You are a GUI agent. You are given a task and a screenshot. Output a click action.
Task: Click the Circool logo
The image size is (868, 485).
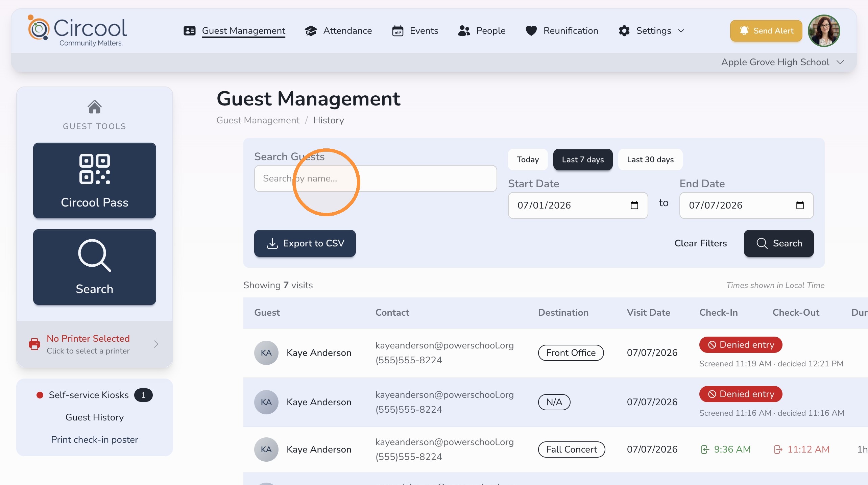point(77,31)
